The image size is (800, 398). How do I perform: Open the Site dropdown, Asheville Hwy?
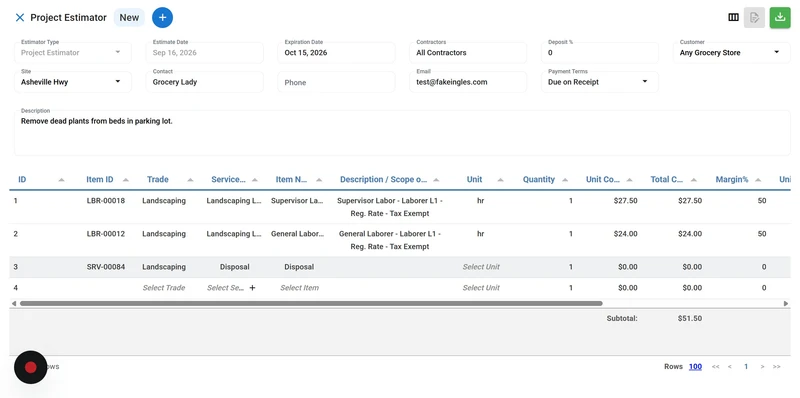click(73, 82)
